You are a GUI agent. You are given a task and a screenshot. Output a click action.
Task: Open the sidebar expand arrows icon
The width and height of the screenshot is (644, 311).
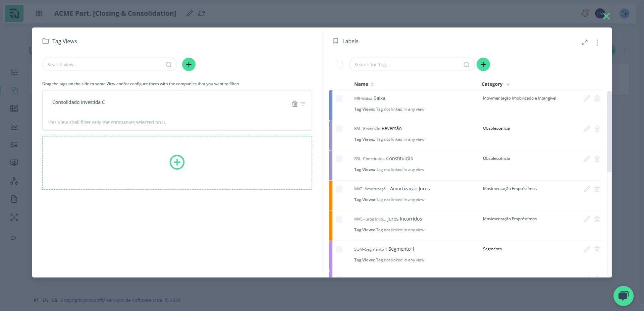(14, 217)
